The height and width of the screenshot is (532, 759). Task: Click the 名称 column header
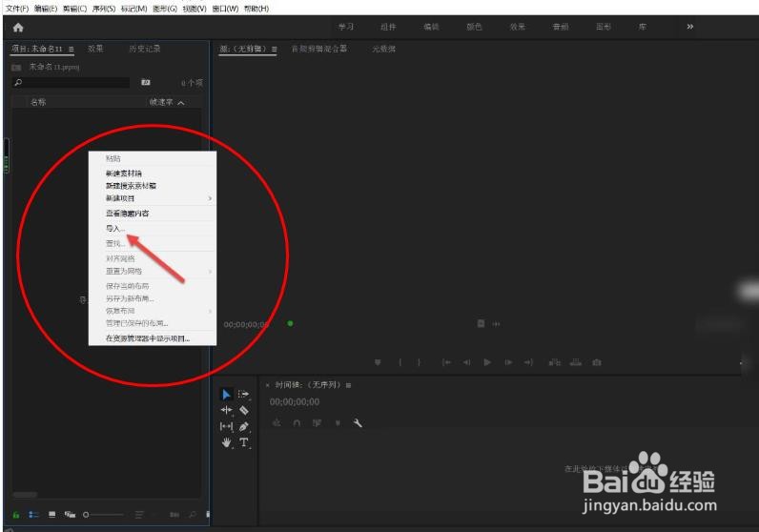[x=38, y=102]
